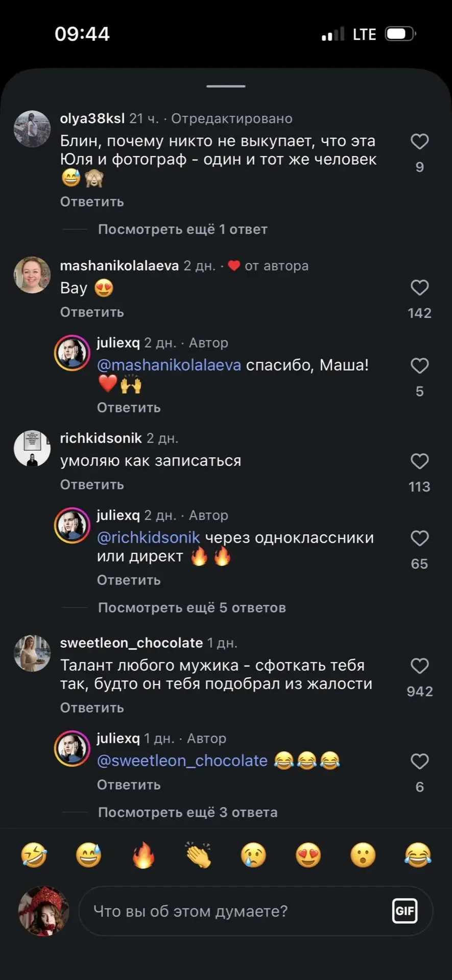Open richkidsonik's profile picture
452x980 pixels.
coord(32,449)
